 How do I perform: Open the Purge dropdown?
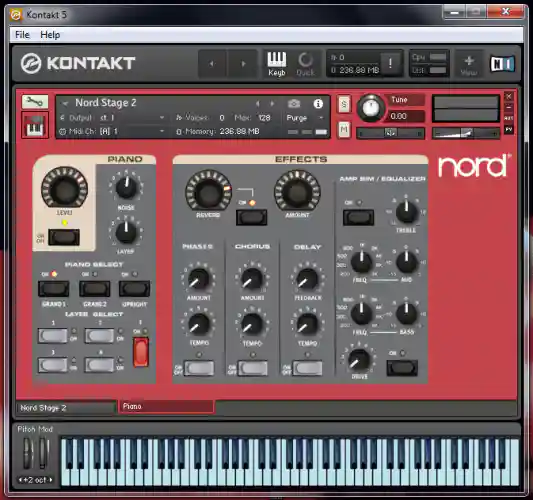[305, 118]
